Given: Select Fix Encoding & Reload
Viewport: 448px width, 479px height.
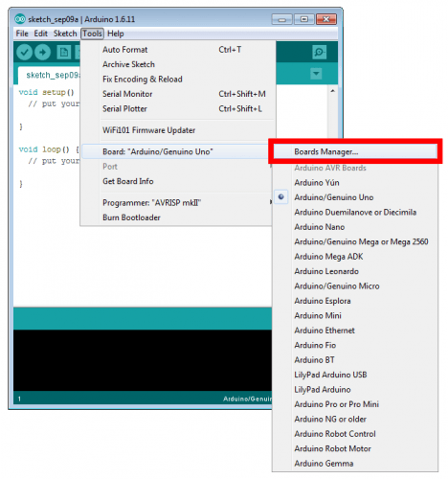Looking at the screenshot, I should [178, 80].
